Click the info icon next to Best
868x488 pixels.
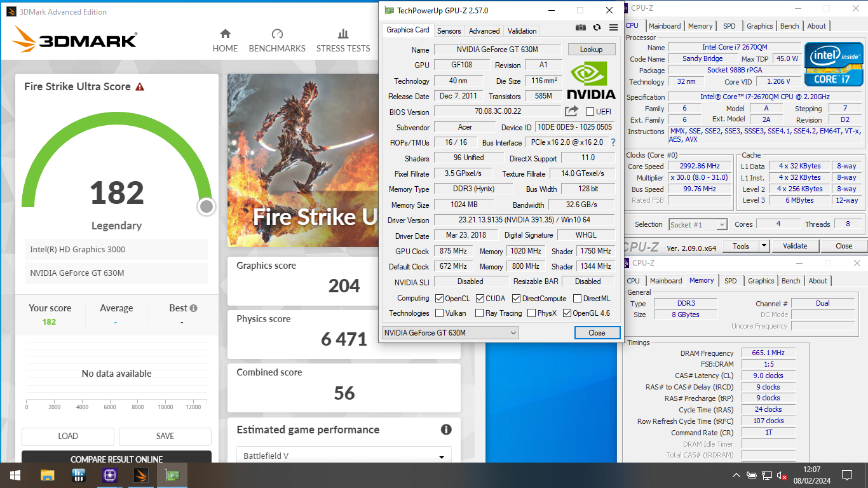click(193, 308)
